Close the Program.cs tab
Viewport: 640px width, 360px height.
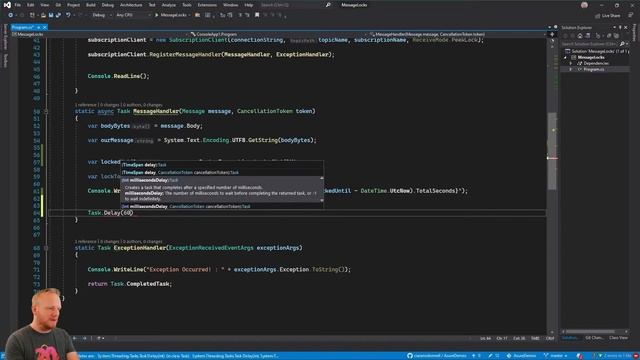coord(45,27)
